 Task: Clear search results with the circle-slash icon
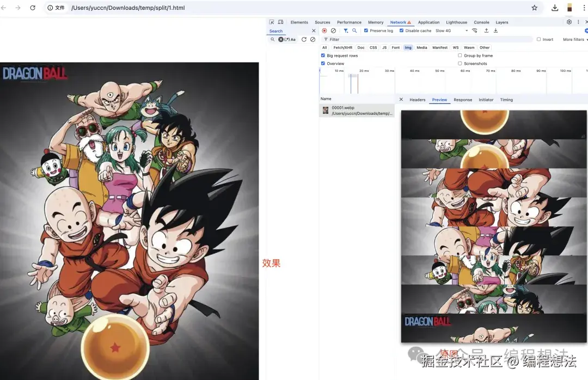[x=313, y=39]
